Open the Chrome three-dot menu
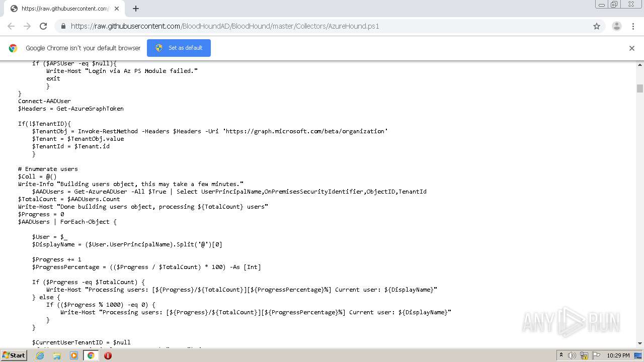The image size is (644, 362). pos(633,26)
